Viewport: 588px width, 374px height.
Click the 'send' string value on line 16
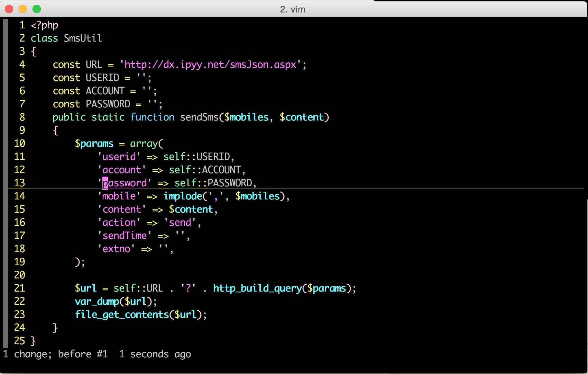click(180, 223)
